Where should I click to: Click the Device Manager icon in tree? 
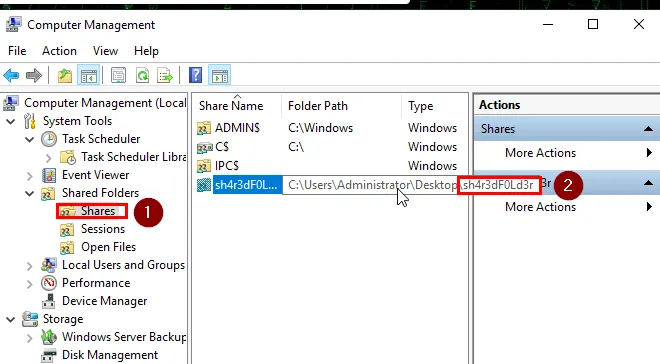point(49,301)
